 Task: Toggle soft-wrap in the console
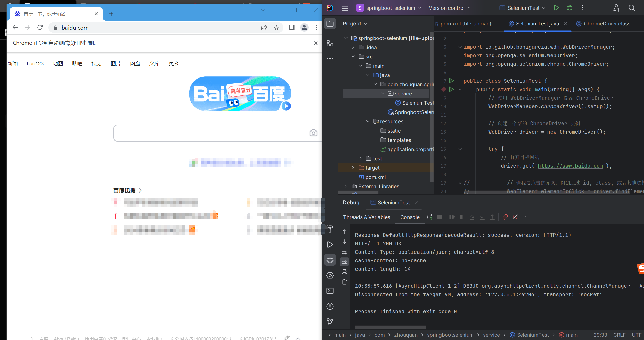344,252
